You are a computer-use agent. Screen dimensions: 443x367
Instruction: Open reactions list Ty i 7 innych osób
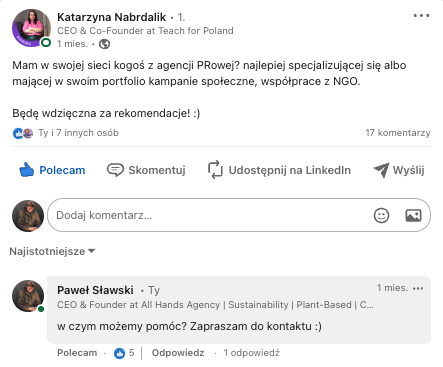(78, 133)
